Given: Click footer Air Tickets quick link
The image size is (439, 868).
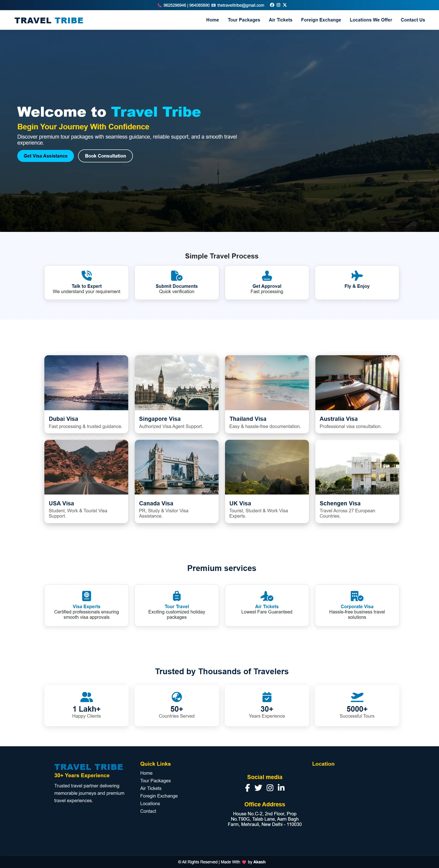Looking at the screenshot, I should tap(151, 788).
